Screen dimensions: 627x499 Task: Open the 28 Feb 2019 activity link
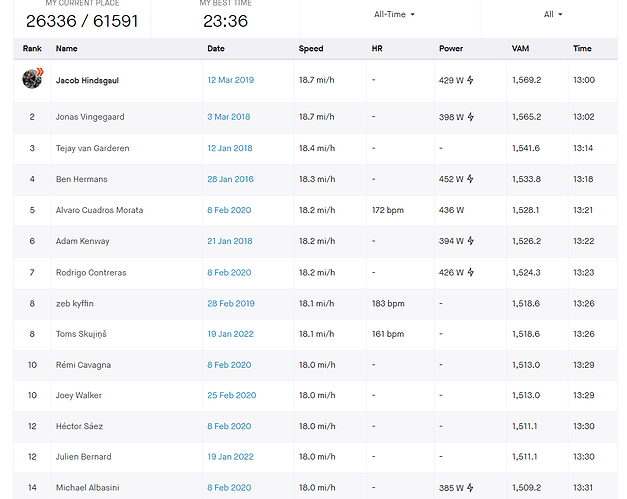click(x=231, y=303)
